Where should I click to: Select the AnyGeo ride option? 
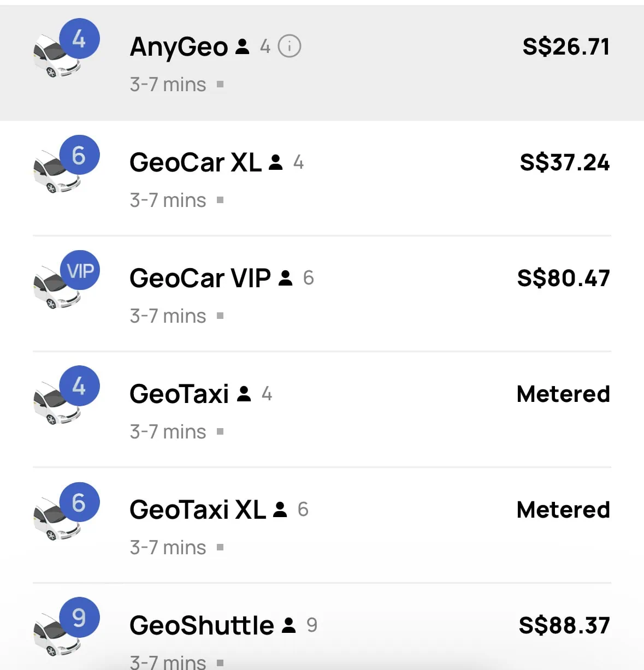(x=179, y=47)
